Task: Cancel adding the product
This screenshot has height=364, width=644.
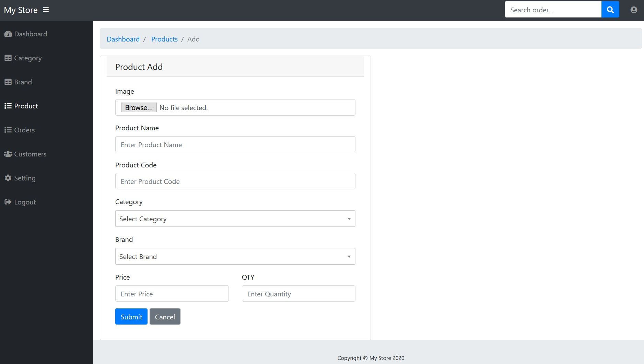Action: point(165,316)
